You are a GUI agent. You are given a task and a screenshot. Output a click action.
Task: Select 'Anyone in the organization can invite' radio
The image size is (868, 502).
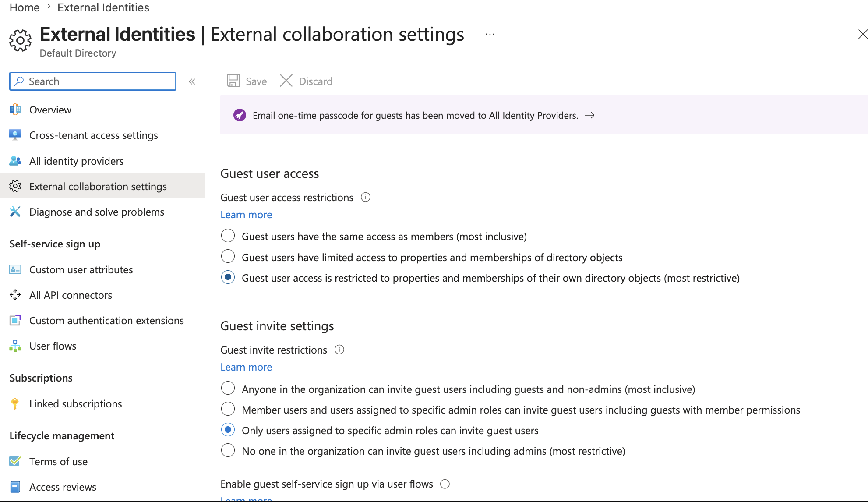click(228, 388)
